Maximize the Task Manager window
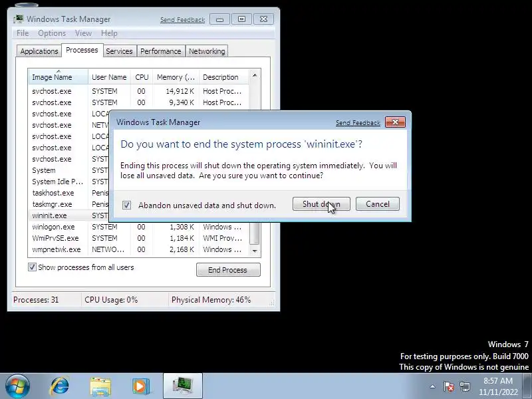The image size is (532, 399). (241, 19)
